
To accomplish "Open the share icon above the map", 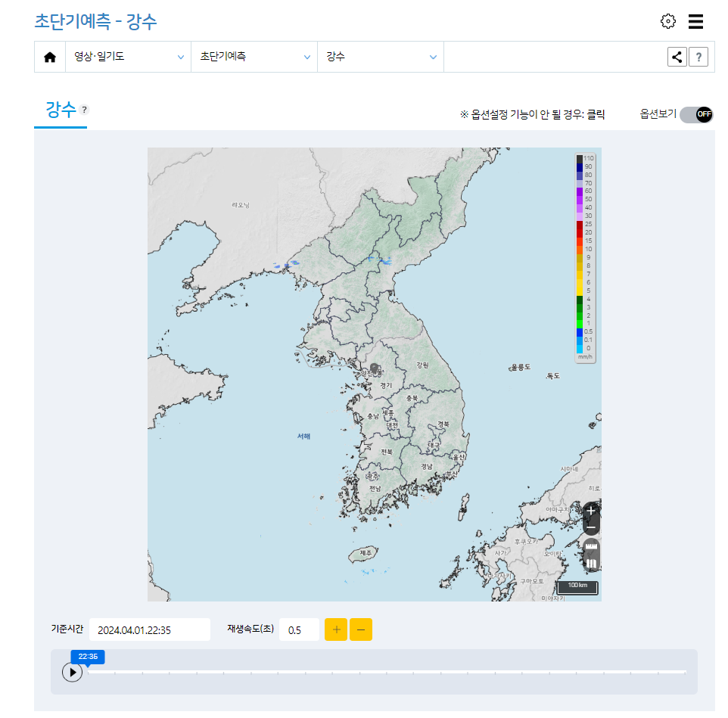I will click(677, 56).
